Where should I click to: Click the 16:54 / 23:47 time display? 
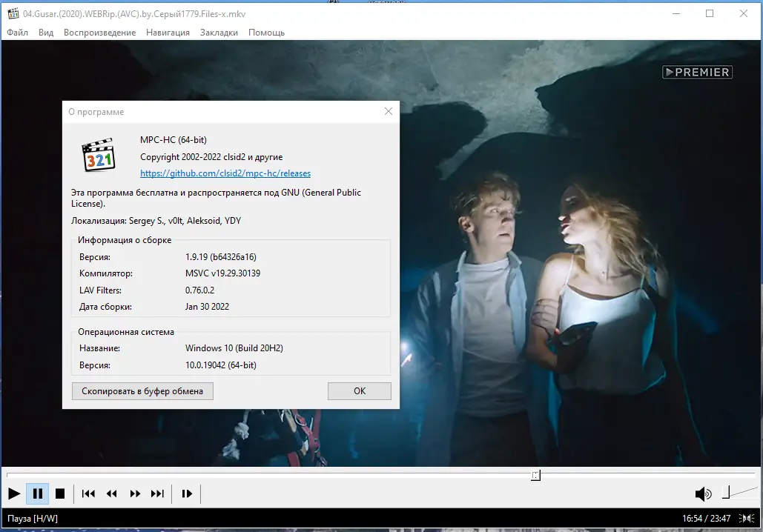click(706, 519)
